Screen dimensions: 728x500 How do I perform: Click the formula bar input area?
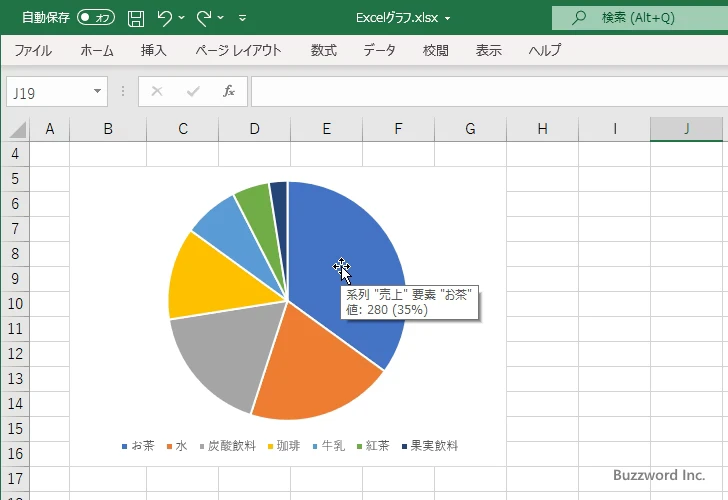[489, 92]
